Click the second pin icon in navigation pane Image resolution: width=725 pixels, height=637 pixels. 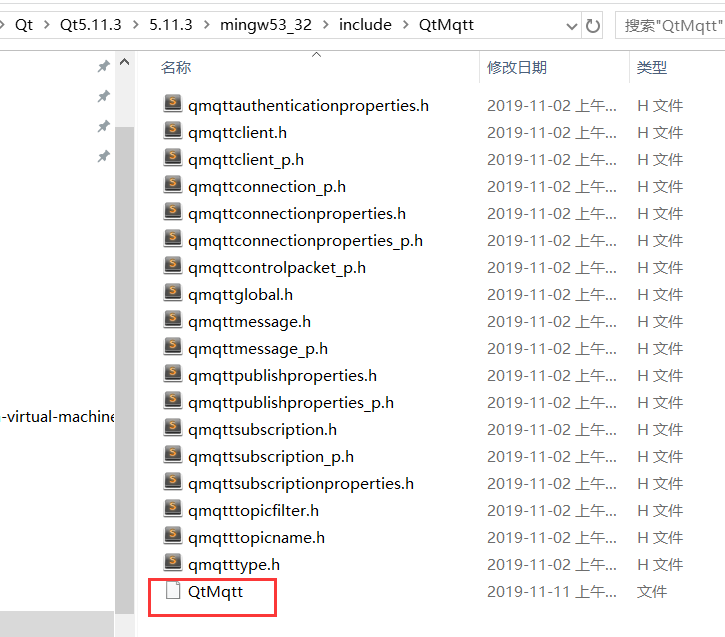(x=104, y=97)
